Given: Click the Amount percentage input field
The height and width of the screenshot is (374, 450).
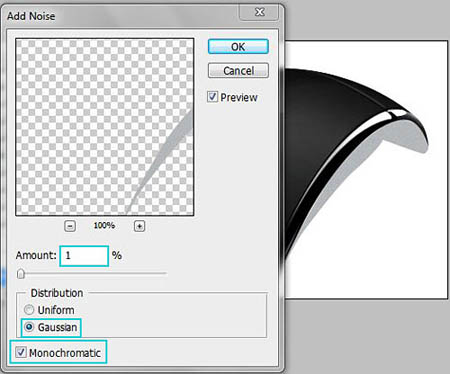Looking at the screenshot, I should pos(84,256).
